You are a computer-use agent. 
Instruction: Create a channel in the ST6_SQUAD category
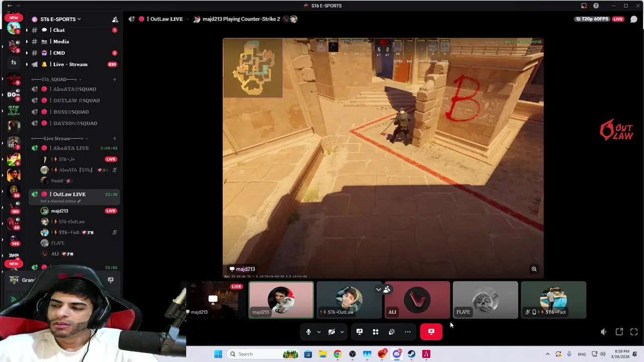coord(114,79)
